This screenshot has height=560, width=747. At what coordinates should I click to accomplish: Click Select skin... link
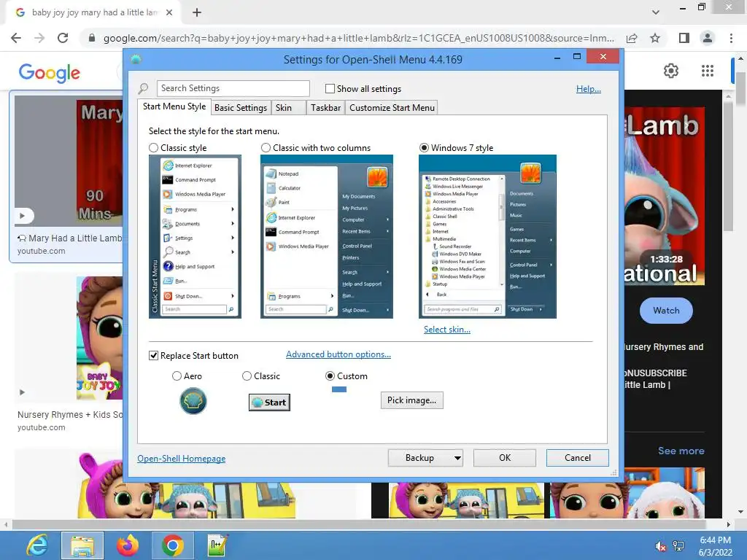(x=447, y=330)
